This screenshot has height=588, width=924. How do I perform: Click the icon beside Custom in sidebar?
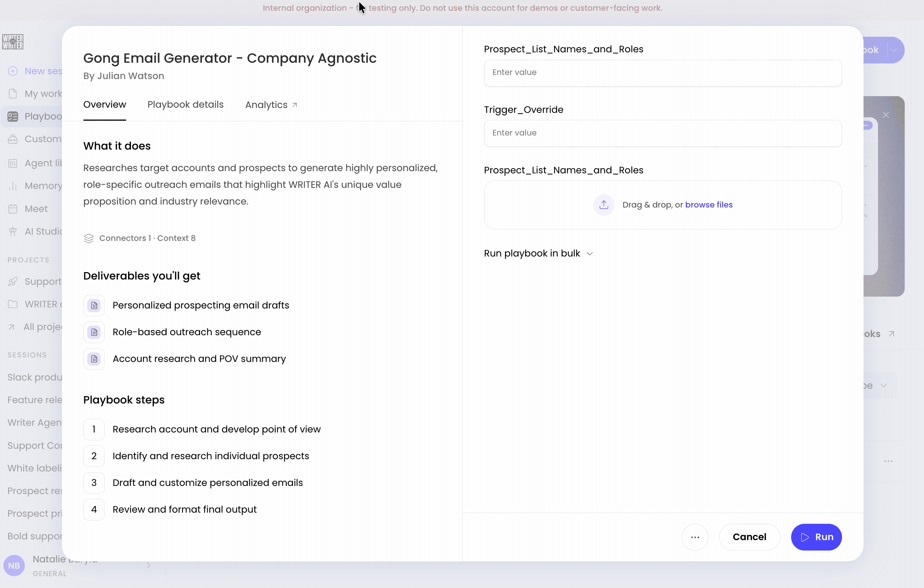tap(13, 139)
